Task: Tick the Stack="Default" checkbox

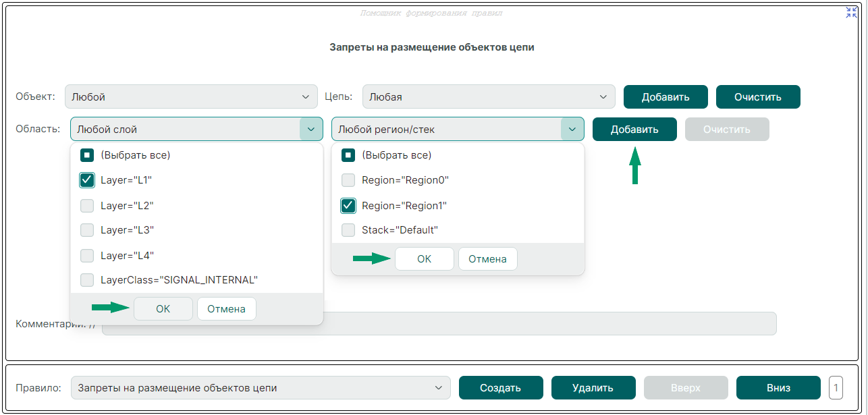Action: [348, 230]
